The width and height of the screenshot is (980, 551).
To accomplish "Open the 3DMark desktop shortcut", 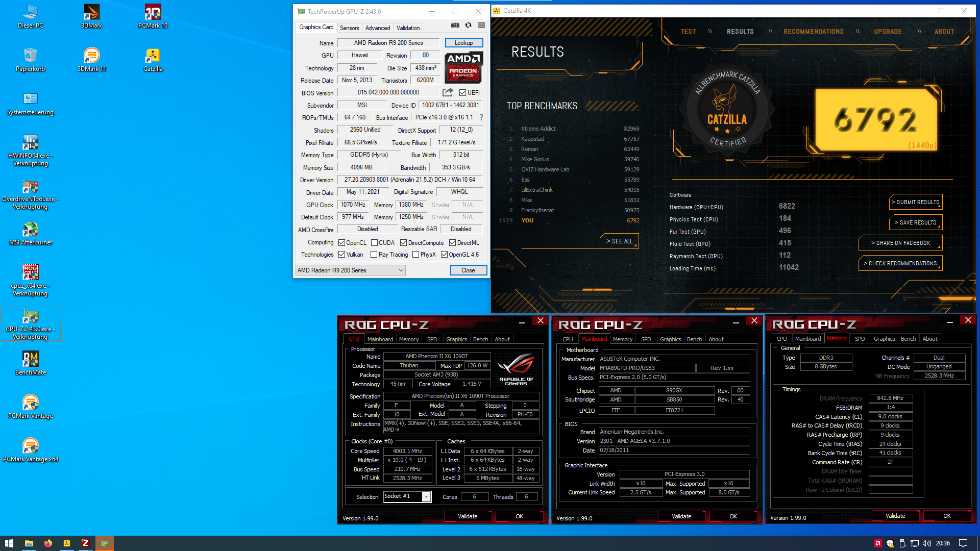I will [92, 16].
